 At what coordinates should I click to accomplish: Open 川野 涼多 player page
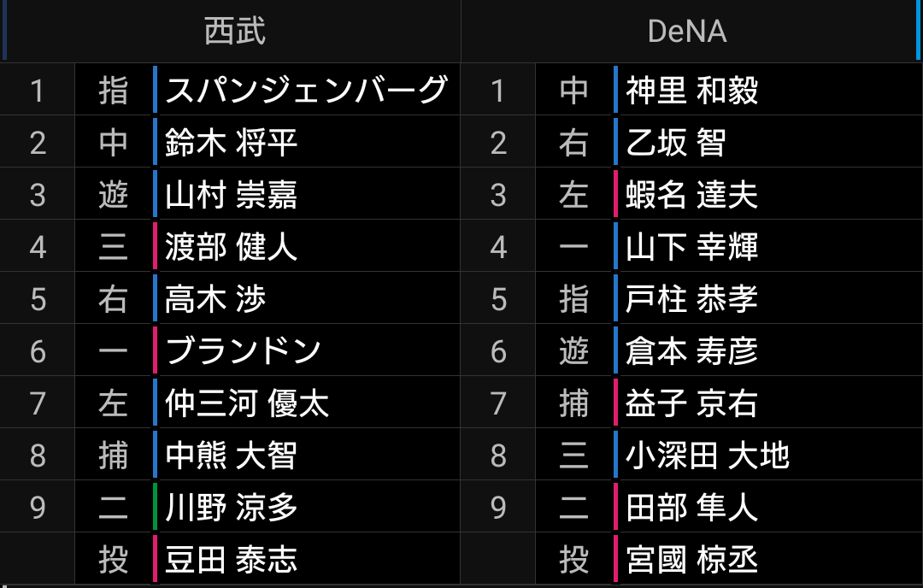(x=232, y=508)
